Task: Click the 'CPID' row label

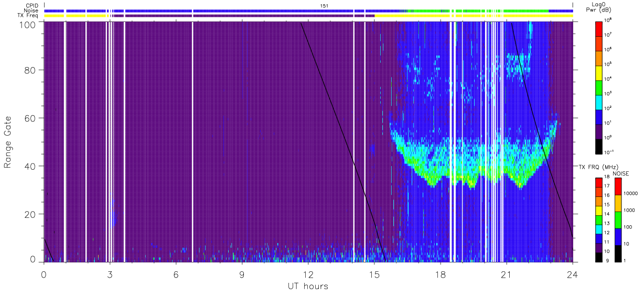Action: 31,5
